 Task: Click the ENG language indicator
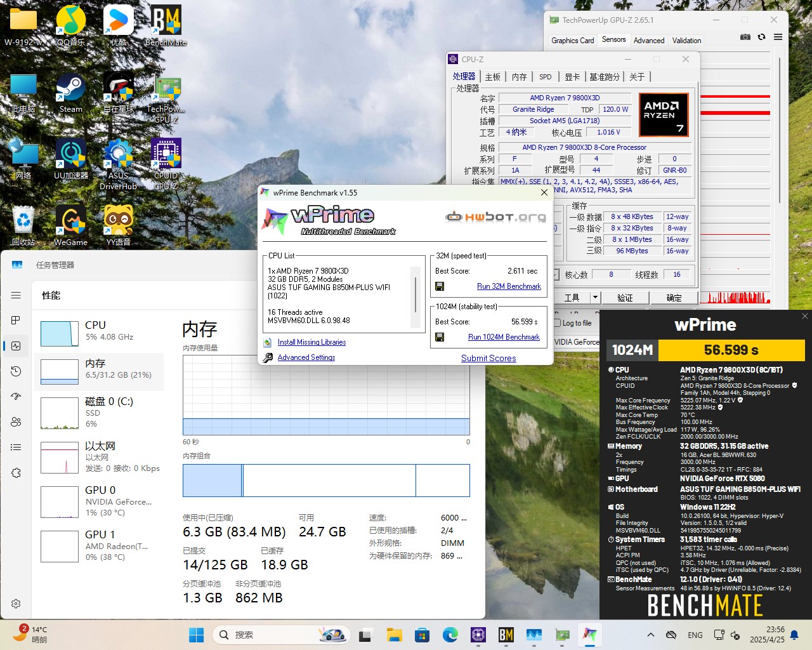[x=695, y=635]
